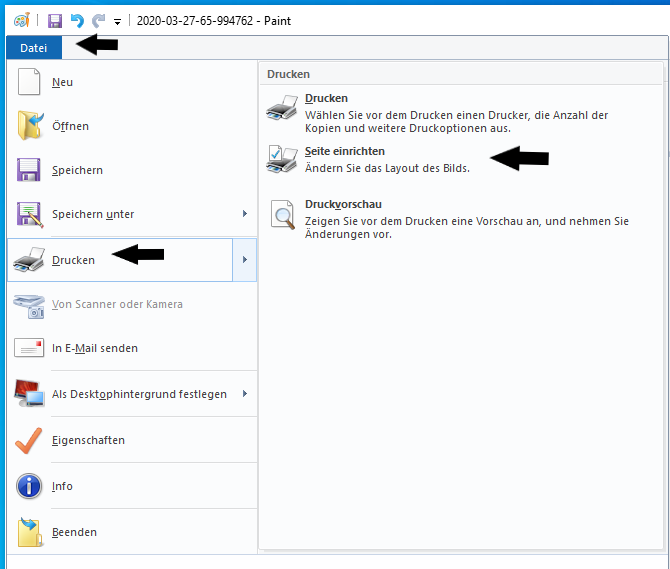Choose In E-Mail senden
This screenshot has height=569, width=670.
(132, 348)
